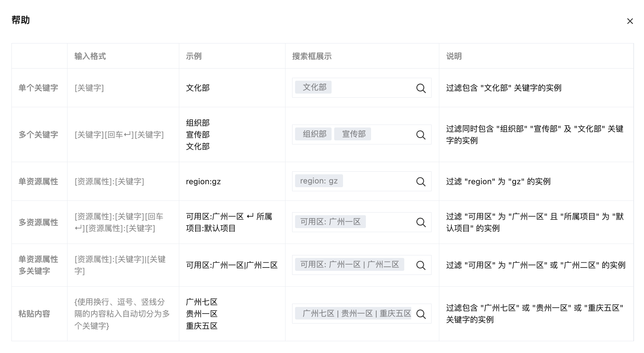Click 可用区:广州一区 ↵ 所属项目:默认项目 example
This screenshot has width=644, height=353.
[229, 222]
